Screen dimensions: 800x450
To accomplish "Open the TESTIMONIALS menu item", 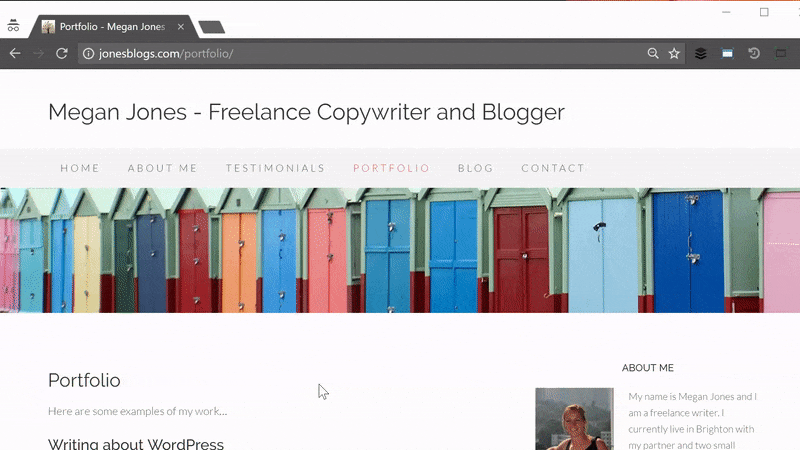I will 276,168.
